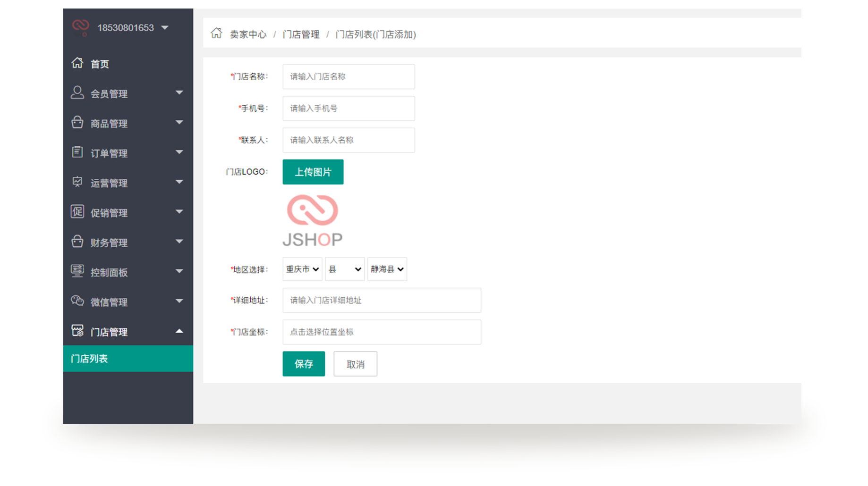Image resolution: width=868 pixels, height=486 pixels.
Task: Select 财务管理 menu label
Action: [109, 243]
